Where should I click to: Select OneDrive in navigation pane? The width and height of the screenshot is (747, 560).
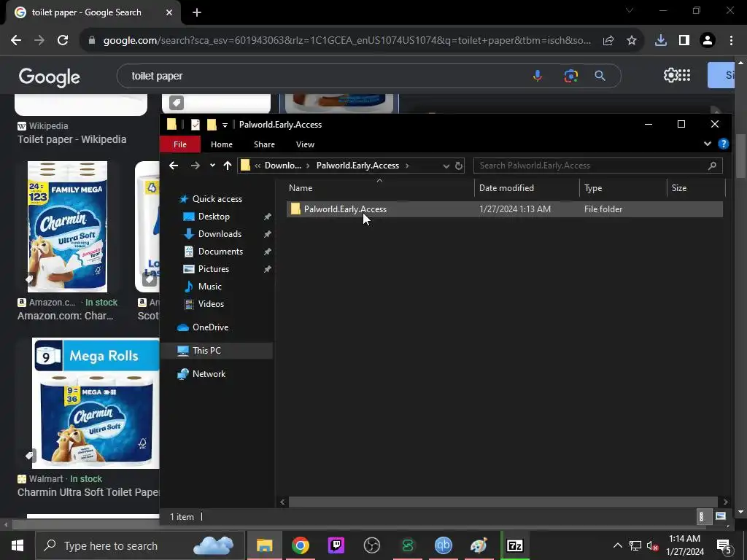pos(210,327)
